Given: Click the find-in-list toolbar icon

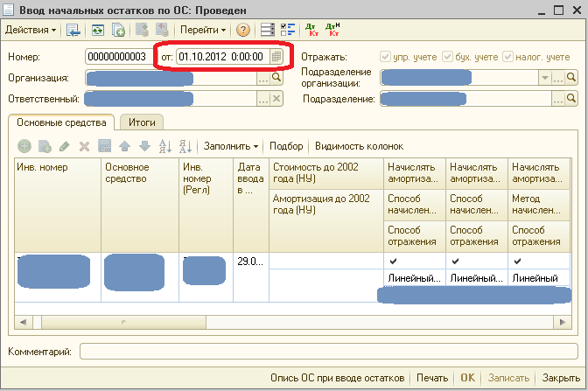Looking at the screenshot, I should 73,30.
